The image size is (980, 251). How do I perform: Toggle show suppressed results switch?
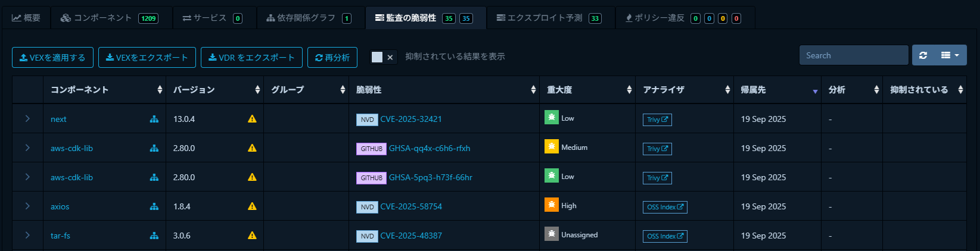pyautogui.click(x=382, y=57)
